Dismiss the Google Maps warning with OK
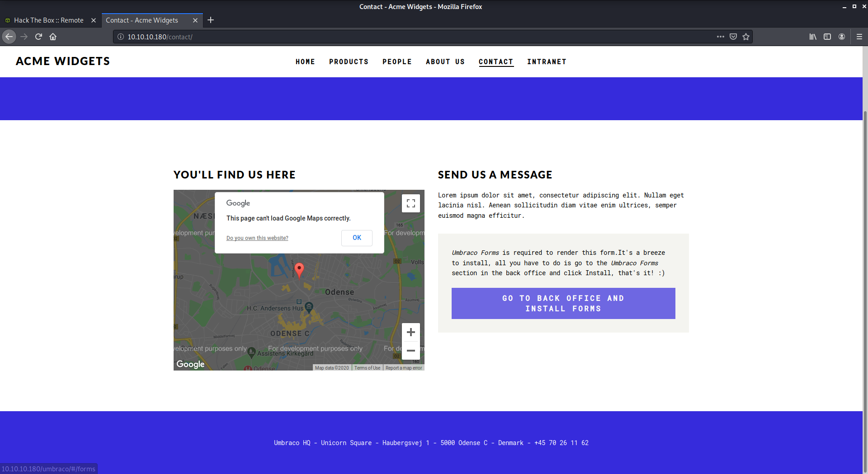This screenshot has height=474, width=868. click(x=357, y=238)
